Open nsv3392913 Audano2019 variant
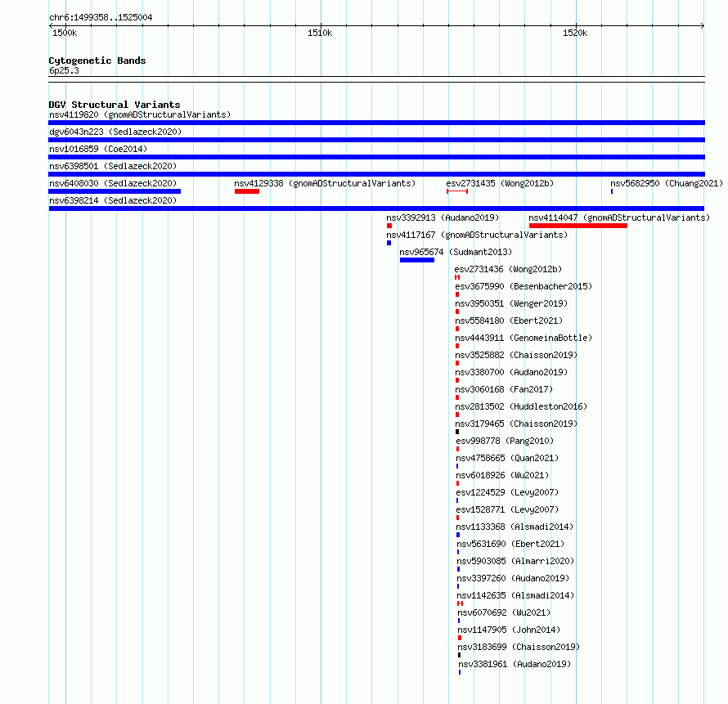Viewport: 728px width, 704px height. [x=443, y=217]
